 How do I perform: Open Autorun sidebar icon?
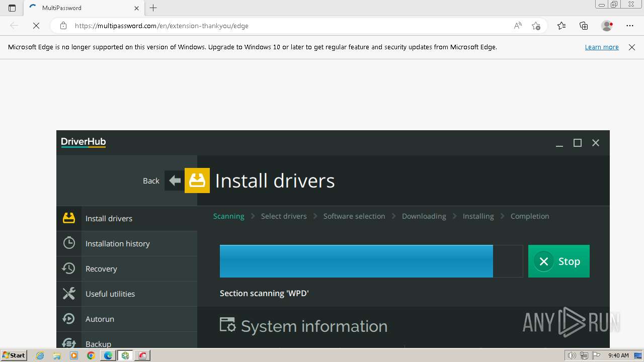pos(69,319)
